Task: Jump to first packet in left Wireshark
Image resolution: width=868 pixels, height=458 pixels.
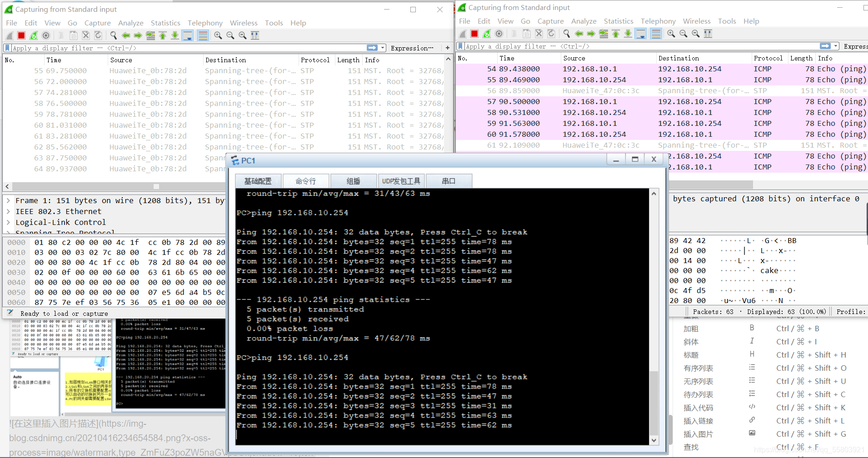Action: pos(163,35)
